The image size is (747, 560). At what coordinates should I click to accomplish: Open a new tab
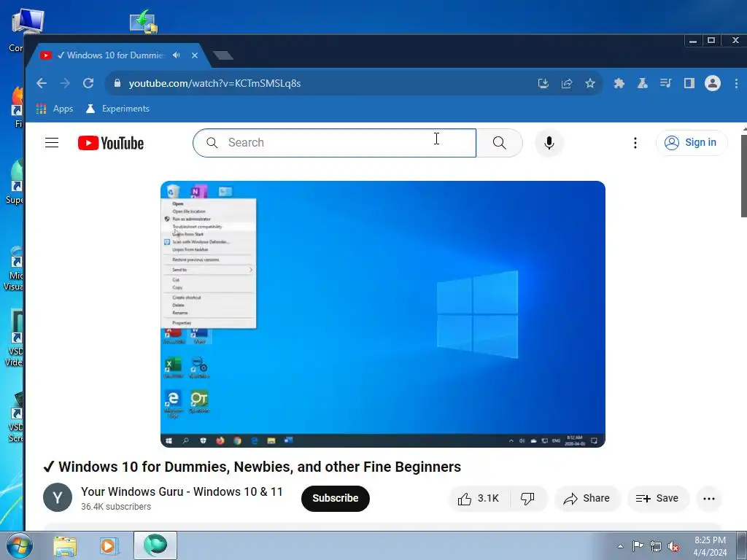point(223,55)
